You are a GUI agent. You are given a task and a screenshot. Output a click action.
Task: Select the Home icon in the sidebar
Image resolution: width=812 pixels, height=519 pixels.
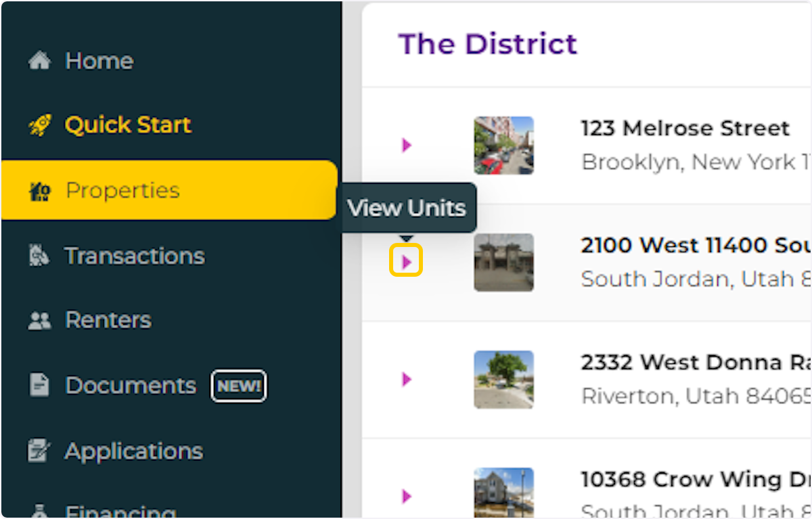click(41, 60)
